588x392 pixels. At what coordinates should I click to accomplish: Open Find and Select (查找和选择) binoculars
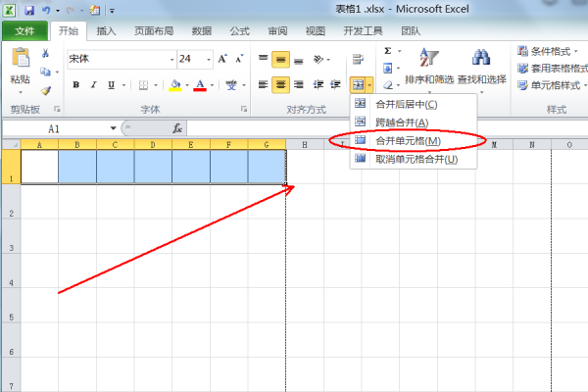pyautogui.click(x=481, y=67)
